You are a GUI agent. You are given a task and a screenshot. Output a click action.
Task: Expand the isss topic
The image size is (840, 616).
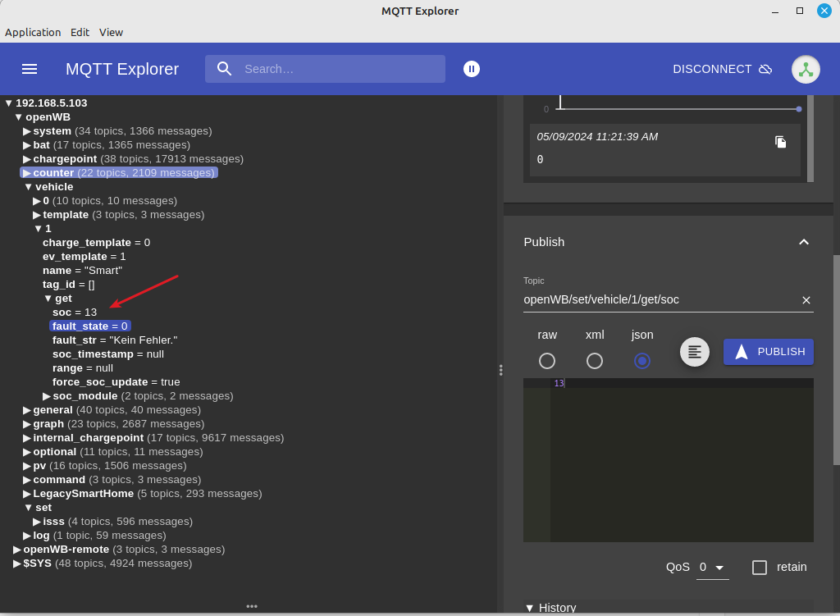(x=37, y=521)
